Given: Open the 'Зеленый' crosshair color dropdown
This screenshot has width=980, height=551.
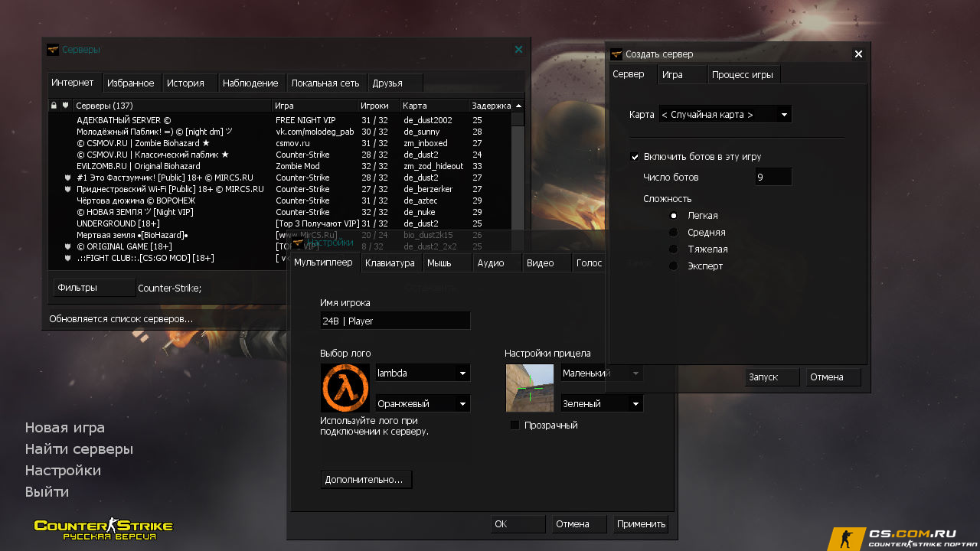Looking at the screenshot, I should tap(602, 404).
